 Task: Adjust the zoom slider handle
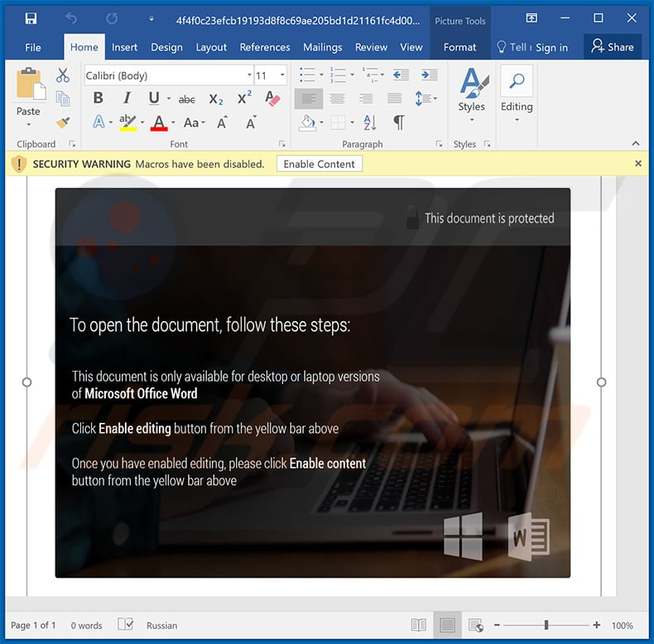[546, 625]
